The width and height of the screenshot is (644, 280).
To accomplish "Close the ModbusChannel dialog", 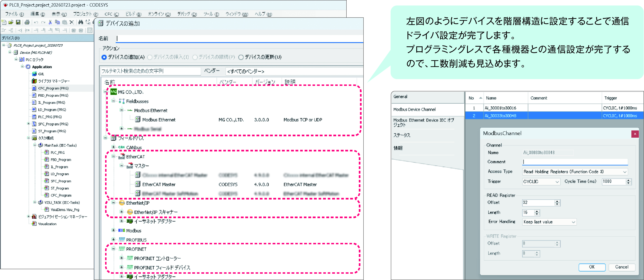I will pos(635,134).
